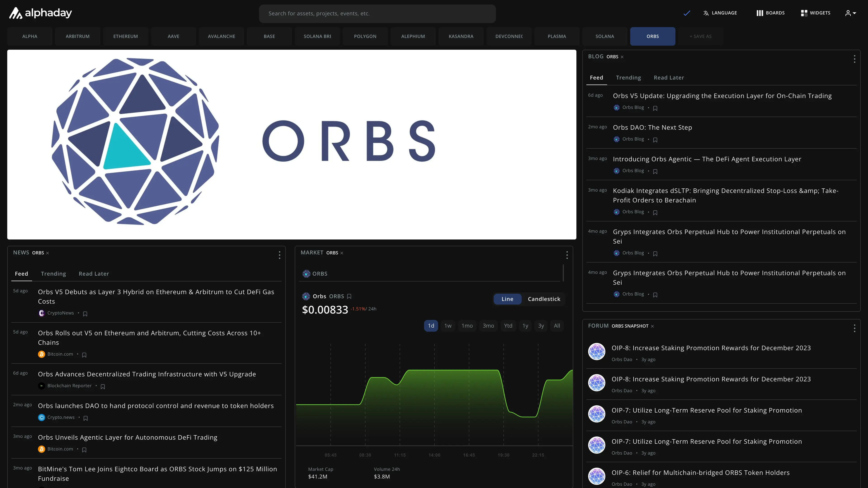Image resolution: width=868 pixels, height=488 pixels.
Task: Set chart range to Ytd
Action: pyautogui.click(x=508, y=326)
